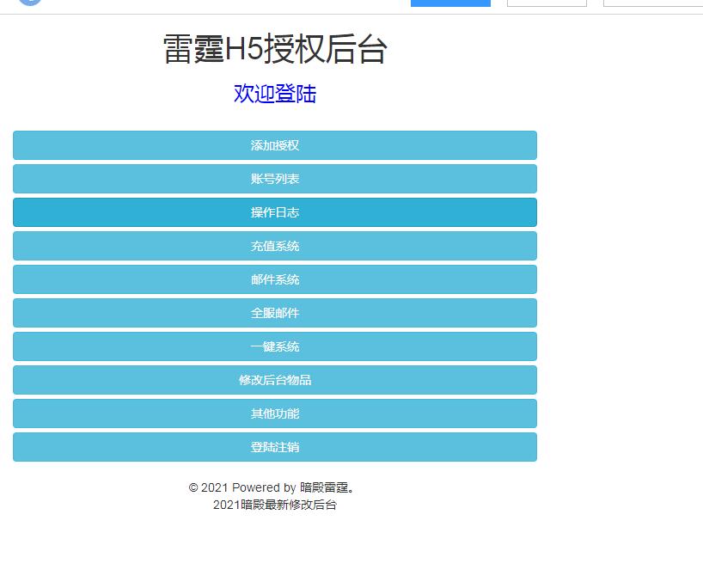Click the 全服邮件 button
703x588 pixels.
275,313
